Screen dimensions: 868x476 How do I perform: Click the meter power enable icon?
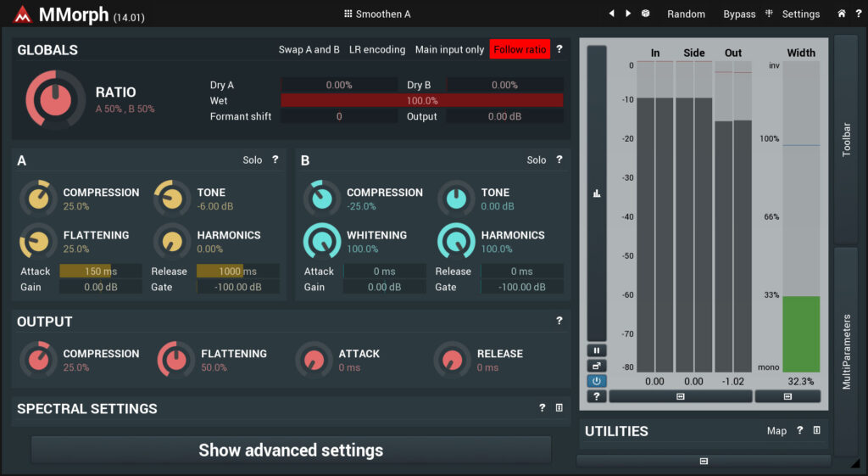[x=597, y=381]
